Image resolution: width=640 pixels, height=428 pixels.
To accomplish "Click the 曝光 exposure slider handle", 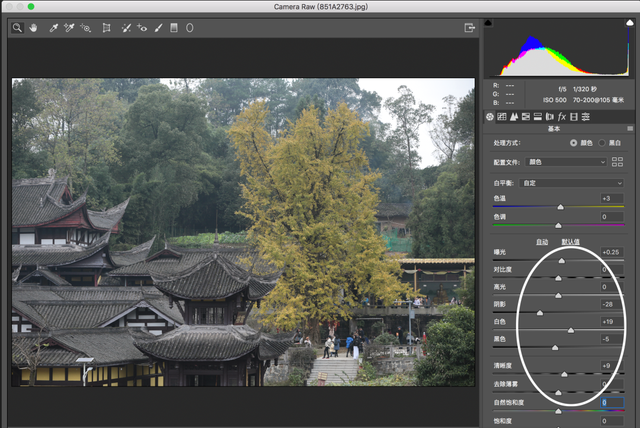I will click(562, 261).
